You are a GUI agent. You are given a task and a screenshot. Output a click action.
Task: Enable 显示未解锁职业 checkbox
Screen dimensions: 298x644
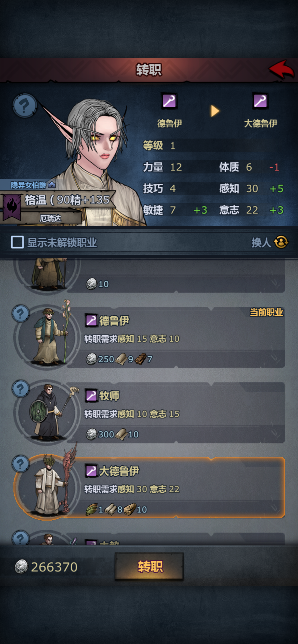[17, 242]
